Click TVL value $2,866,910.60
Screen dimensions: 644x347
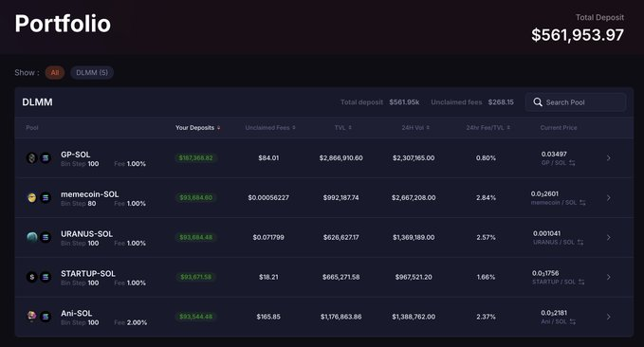click(340, 158)
